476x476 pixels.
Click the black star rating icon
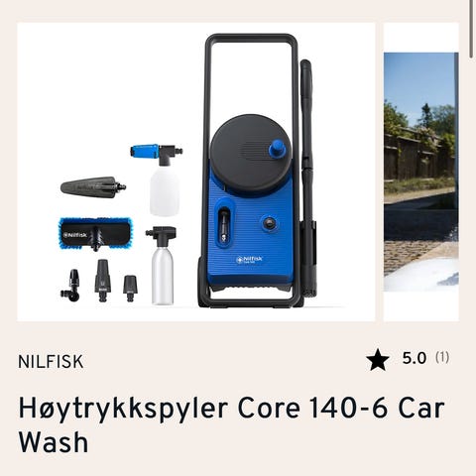[378, 360]
